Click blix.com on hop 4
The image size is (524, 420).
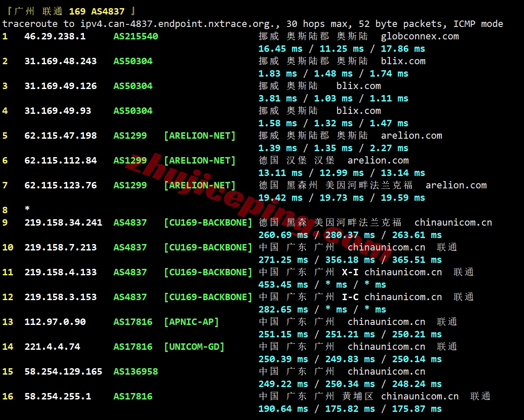coord(359,111)
